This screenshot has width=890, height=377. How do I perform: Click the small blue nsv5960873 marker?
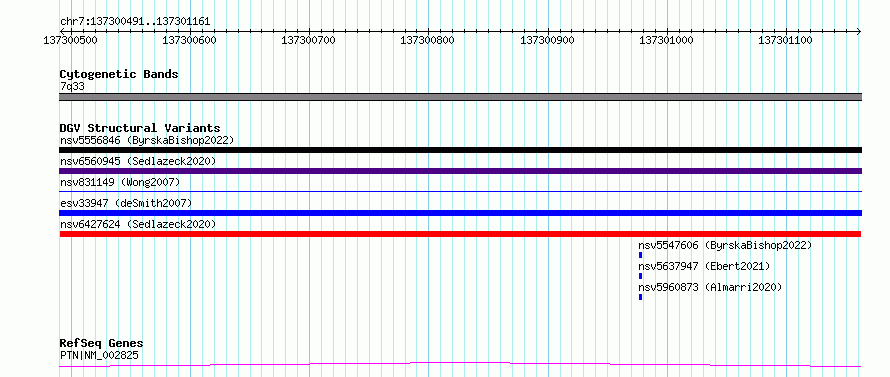(x=641, y=297)
